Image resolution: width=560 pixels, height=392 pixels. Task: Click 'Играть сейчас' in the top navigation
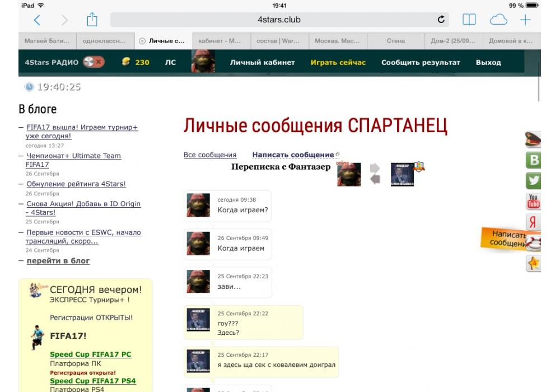click(338, 62)
